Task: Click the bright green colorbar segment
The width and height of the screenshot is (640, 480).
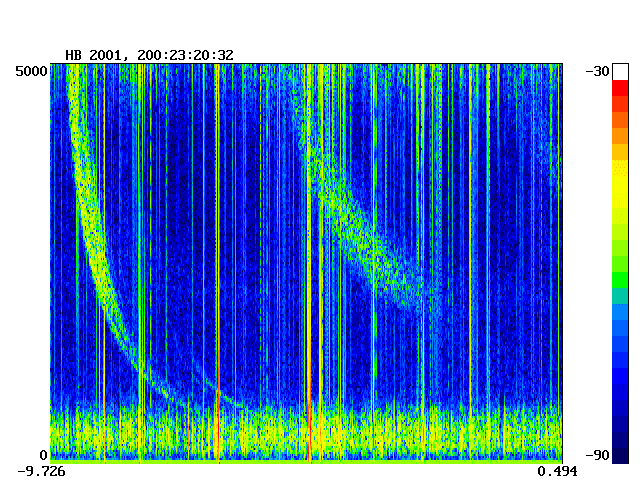Action: [x=620, y=280]
